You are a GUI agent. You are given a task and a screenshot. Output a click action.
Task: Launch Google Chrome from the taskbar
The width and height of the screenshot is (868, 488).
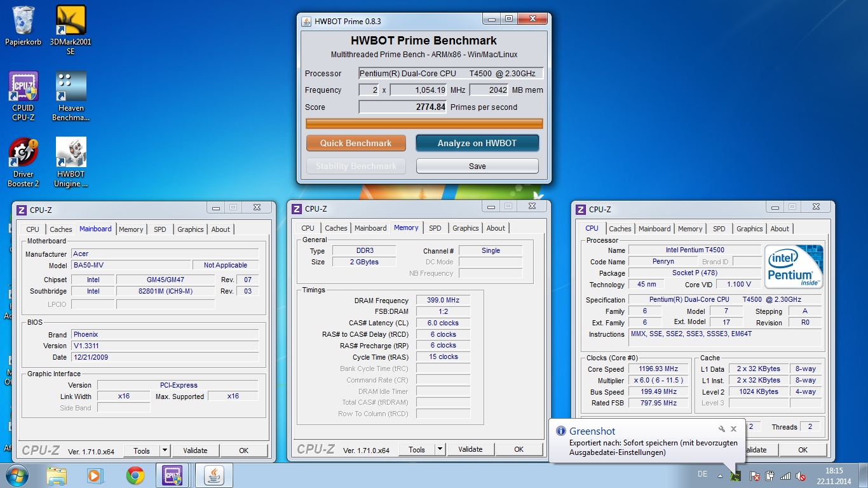(135, 475)
